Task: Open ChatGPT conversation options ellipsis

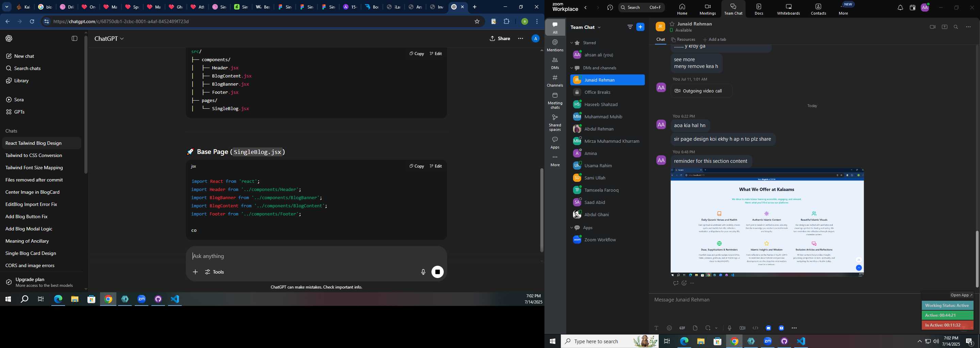Action: point(520,38)
